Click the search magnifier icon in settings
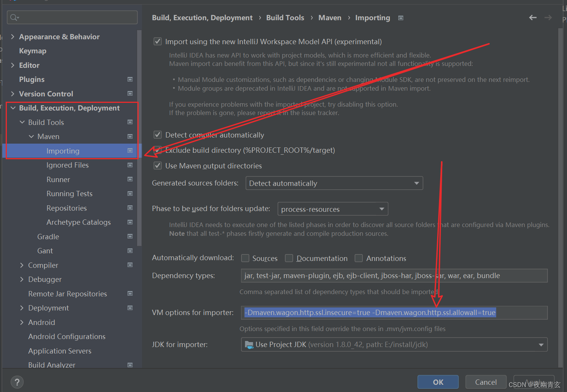Viewport: 567px width, 392px height. 14,18
